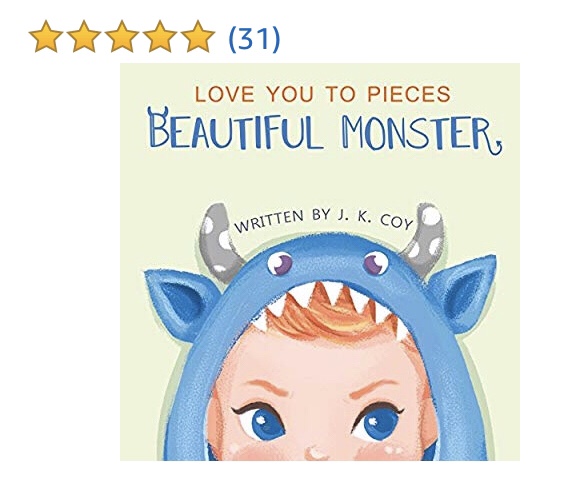Select the third gold rating star

point(122,36)
